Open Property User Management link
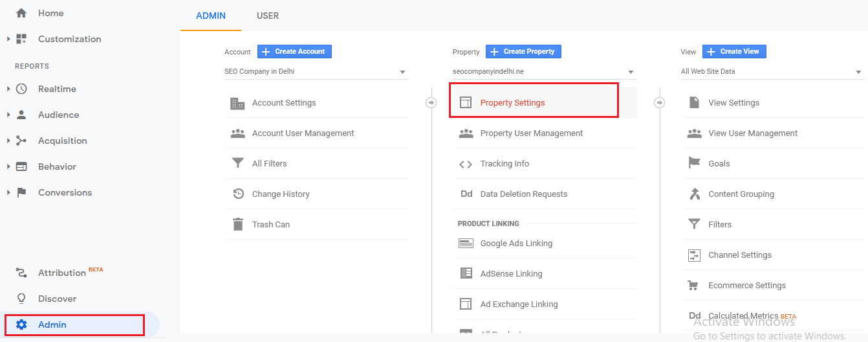The height and width of the screenshot is (342, 868). [x=532, y=133]
